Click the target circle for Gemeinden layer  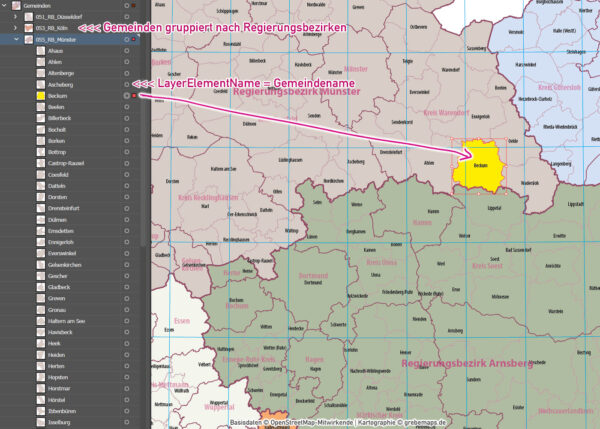127,6
